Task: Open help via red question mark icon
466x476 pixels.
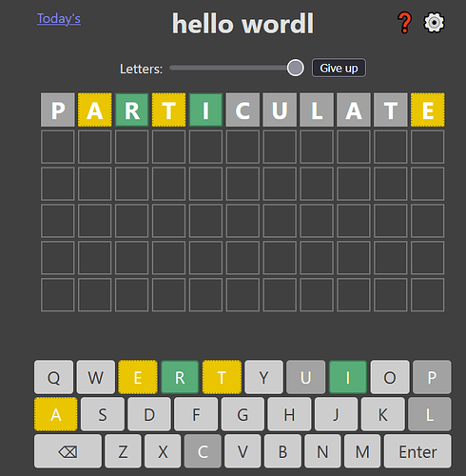Action: (x=404, y=23)
